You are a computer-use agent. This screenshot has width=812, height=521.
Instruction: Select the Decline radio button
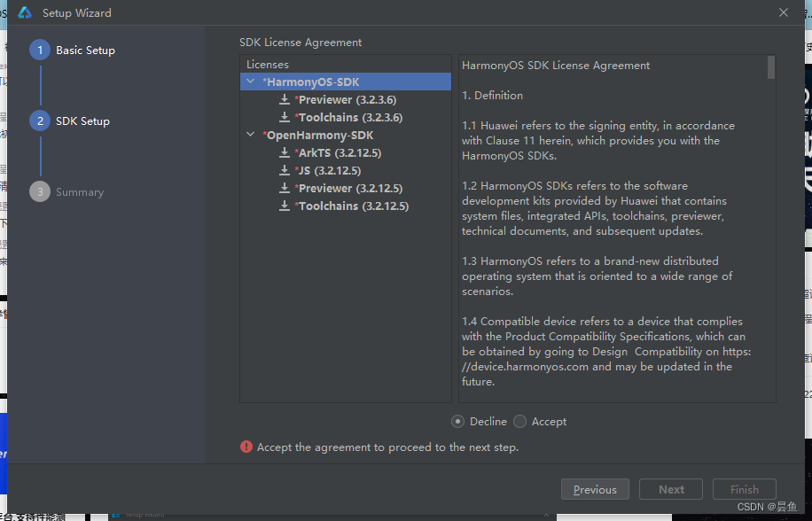[x=457, y=422]
